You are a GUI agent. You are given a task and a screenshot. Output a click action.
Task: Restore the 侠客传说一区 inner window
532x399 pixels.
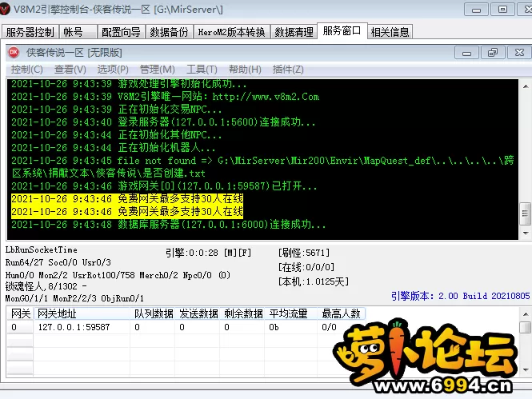pos(493,53)
